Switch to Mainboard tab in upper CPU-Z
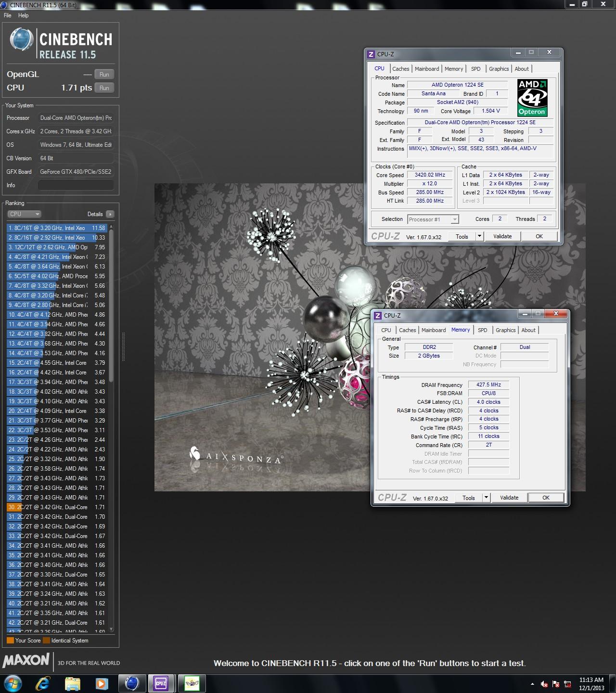 tap(427, 69)
